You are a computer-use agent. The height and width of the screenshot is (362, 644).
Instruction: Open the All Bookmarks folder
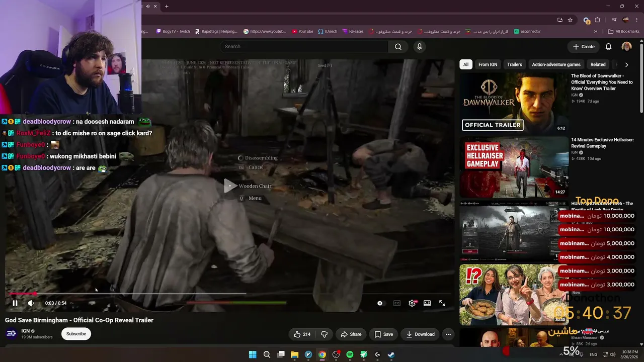(x=624, y=31)
